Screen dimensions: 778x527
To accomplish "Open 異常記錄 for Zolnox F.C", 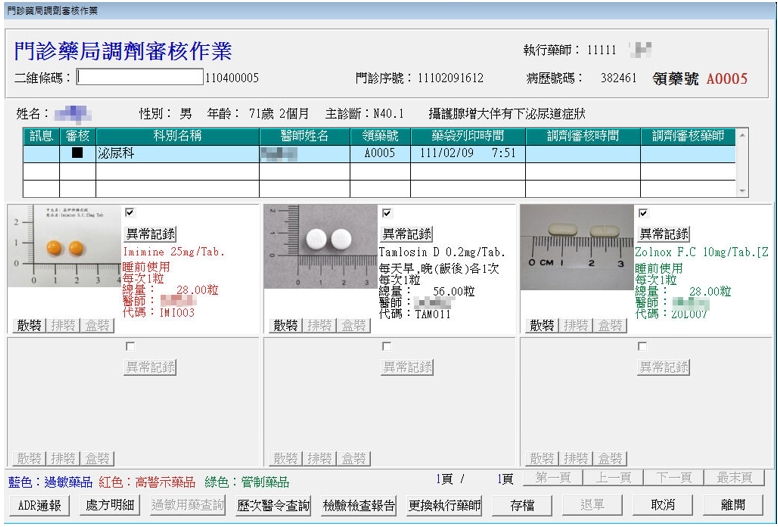I will point(663,234).
